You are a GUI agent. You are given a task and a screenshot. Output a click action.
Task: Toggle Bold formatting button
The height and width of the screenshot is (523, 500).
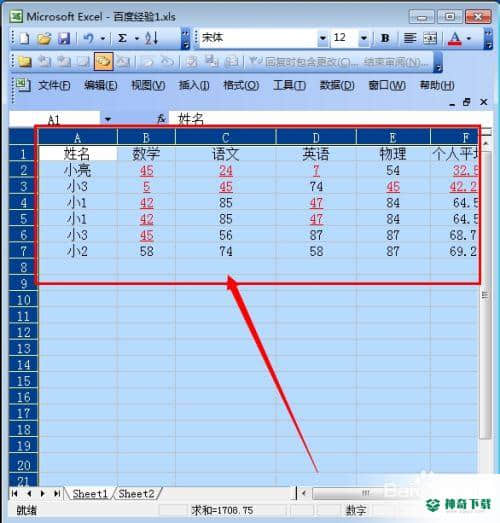point(385,38)
